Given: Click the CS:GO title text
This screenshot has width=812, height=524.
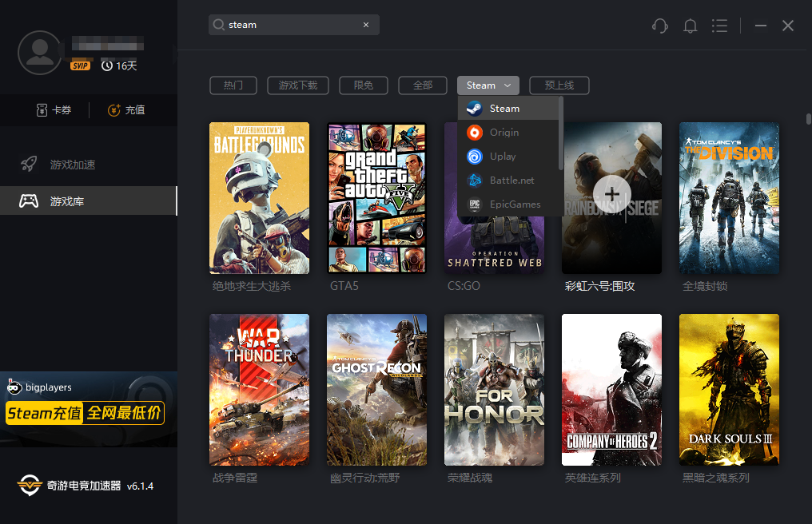Looking at the screenshot, I should point(464,286).
